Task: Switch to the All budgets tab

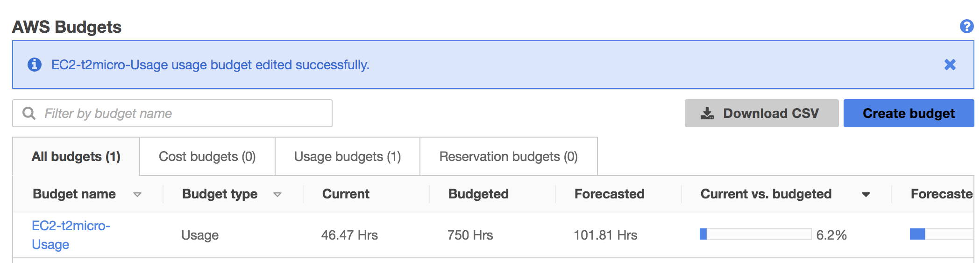Action: coord(76,156)
